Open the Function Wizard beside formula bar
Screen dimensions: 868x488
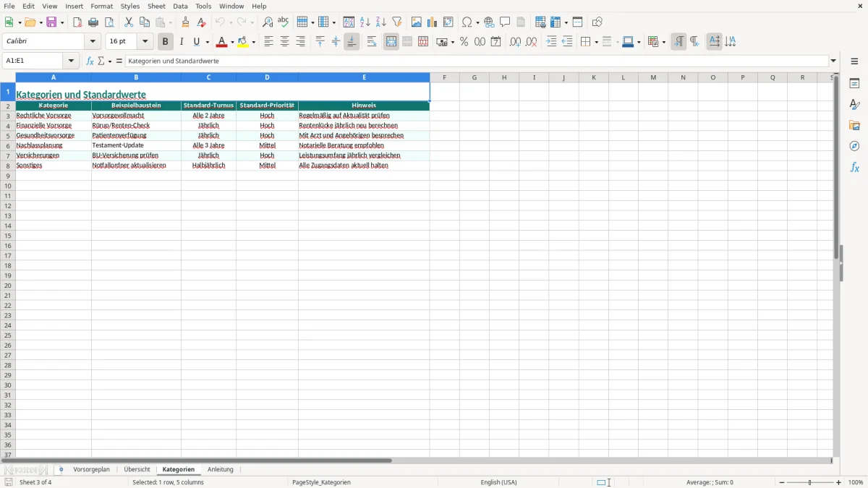[90, 61]
